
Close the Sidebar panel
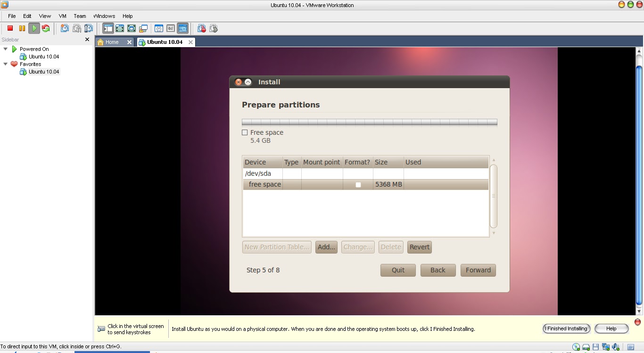click(x=87, y=40)
